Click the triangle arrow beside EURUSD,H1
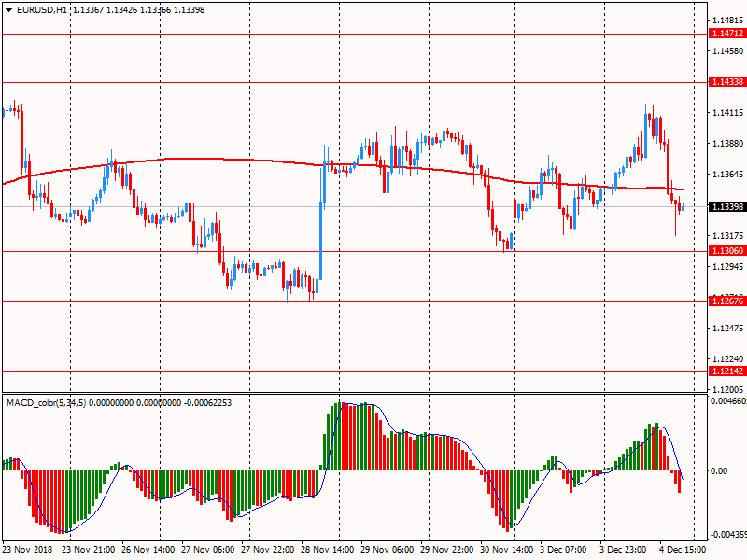The height and width of the screenshot is (560, 747). coord(8,9)
